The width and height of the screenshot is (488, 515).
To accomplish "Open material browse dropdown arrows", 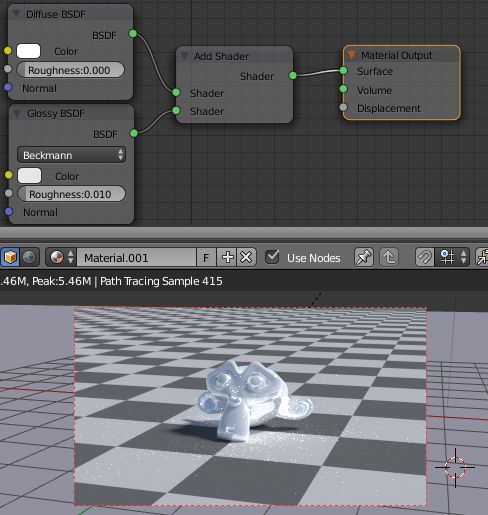I will (71, 257).
